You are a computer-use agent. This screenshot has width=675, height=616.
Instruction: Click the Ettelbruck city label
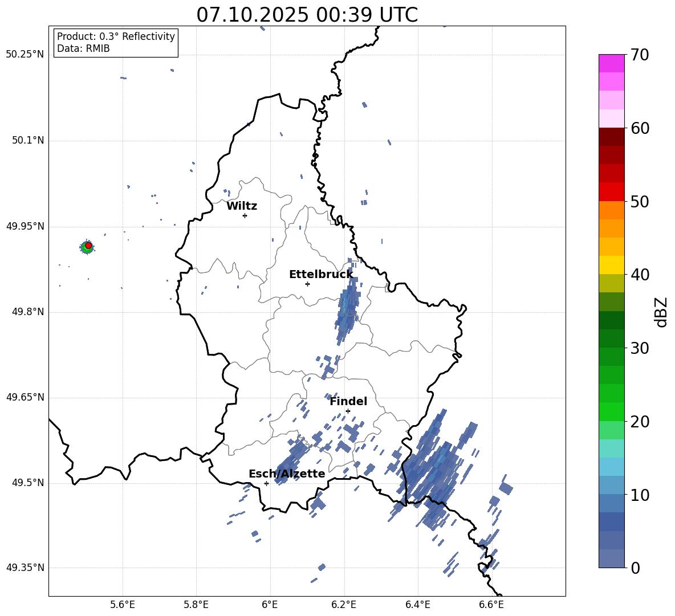point(321,275)
